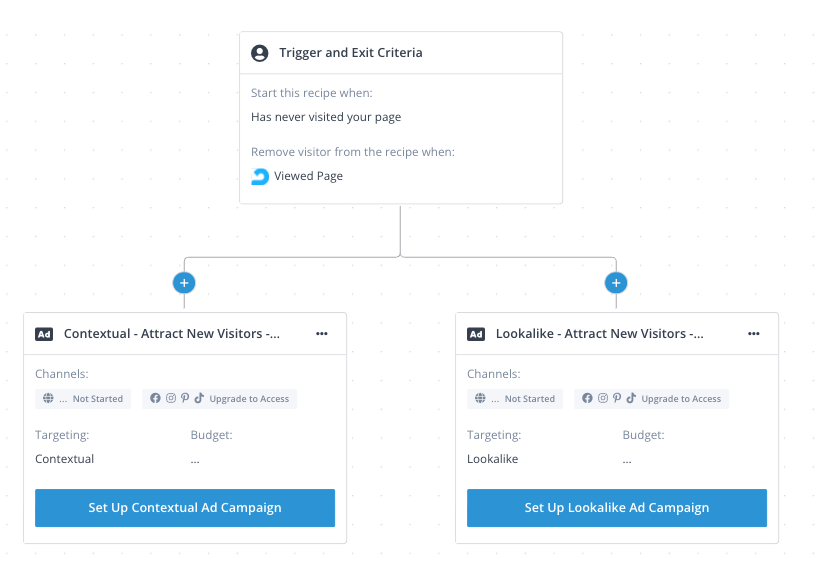This screenshot has height=575, width=831.
Task: Click the Ad badge icon on the Lookalike card
Action: tap(476, 334)
